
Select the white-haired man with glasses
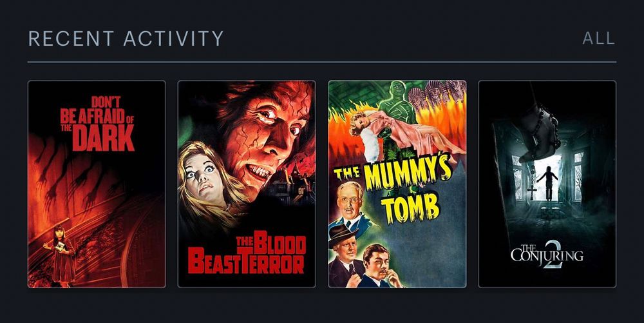tap(350, 204)
